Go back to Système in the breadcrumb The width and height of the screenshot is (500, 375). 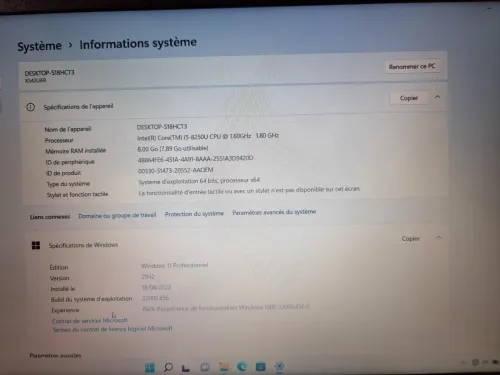39,46
